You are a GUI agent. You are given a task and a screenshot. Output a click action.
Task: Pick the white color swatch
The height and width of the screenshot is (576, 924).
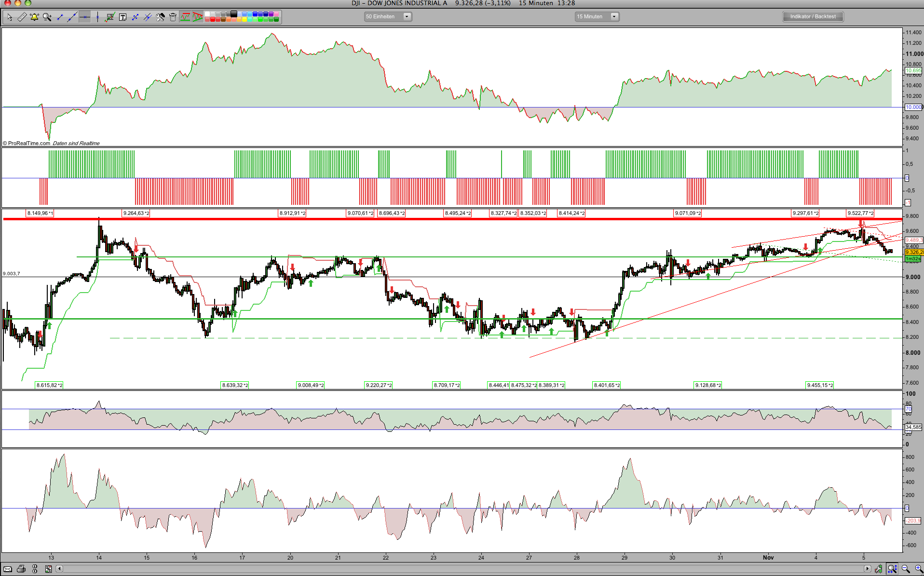coord(207,14)
